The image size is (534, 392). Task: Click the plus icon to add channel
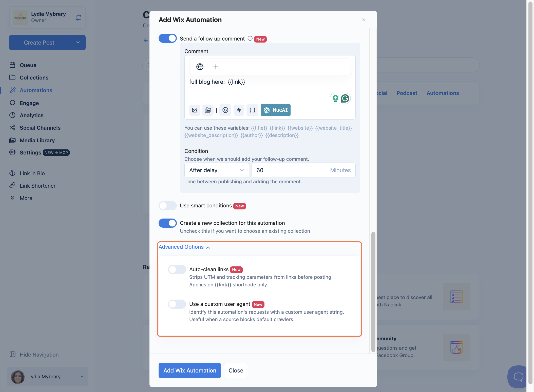(x=216, y=67)
